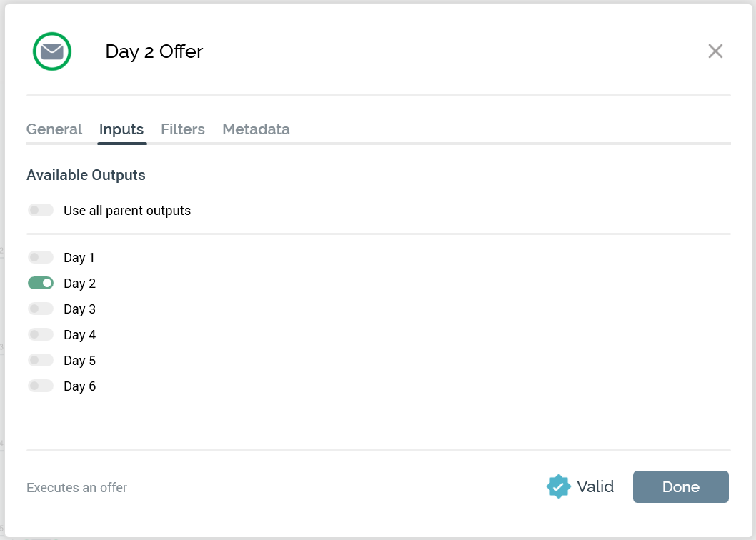Turn on the Day 1 toggle
The width and height of the screenshot is (756, 540).
tap(41, 257)
